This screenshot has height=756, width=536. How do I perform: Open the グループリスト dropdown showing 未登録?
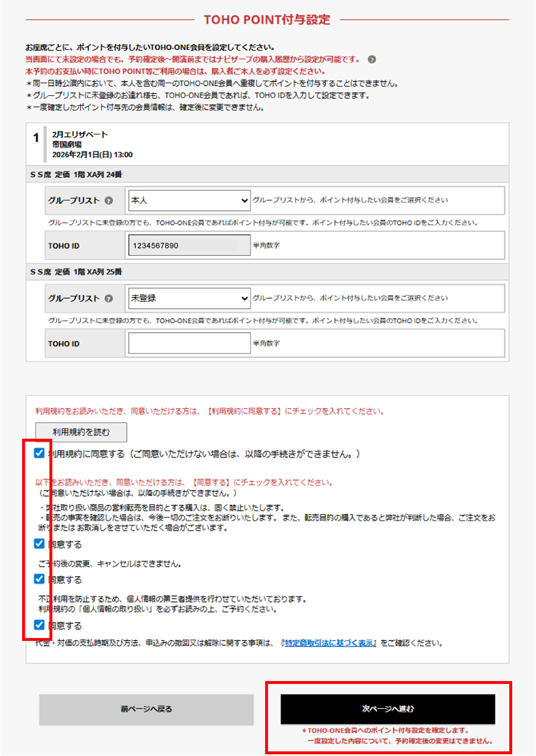coord(189,298)
